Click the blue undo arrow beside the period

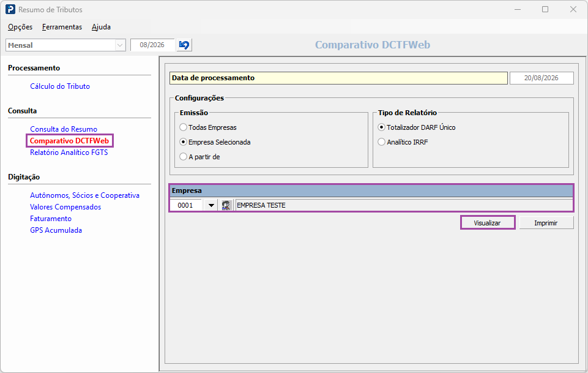coord(184,45)
